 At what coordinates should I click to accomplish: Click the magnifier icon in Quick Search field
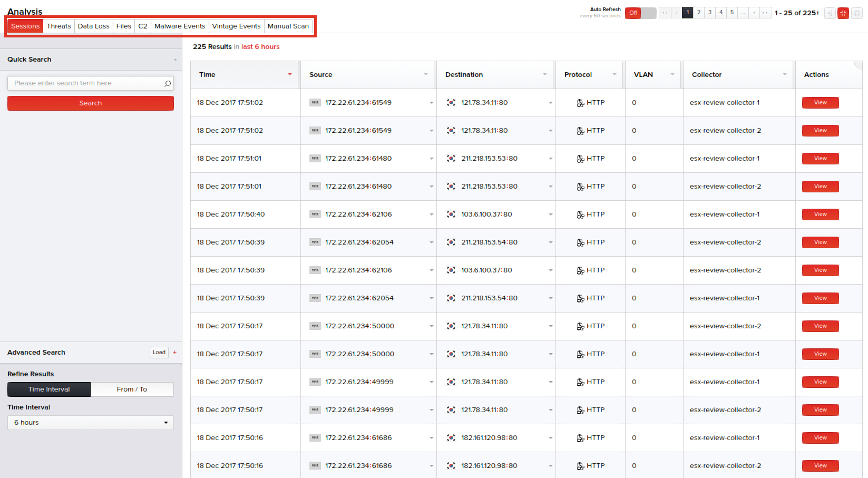click(168, 83)
